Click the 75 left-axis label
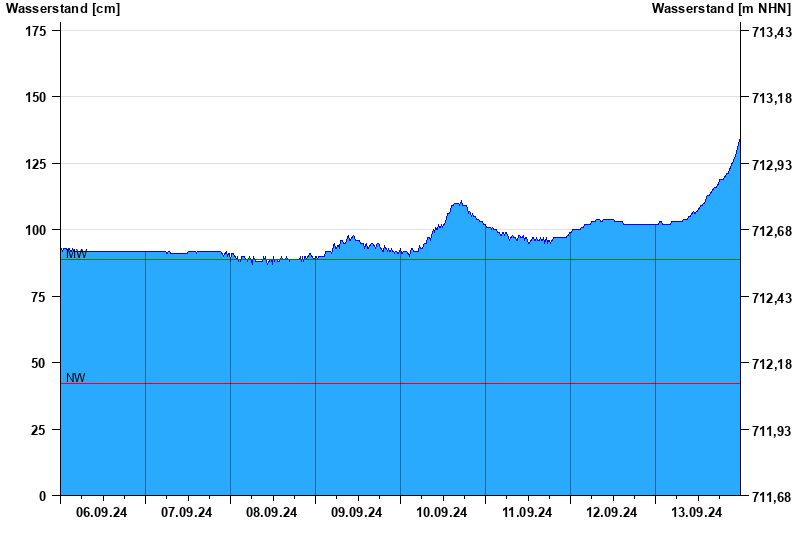 (39, 297)
